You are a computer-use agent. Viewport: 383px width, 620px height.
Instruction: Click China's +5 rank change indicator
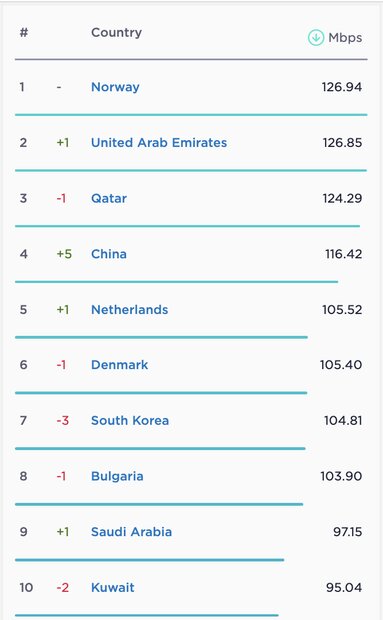point(64,254)
